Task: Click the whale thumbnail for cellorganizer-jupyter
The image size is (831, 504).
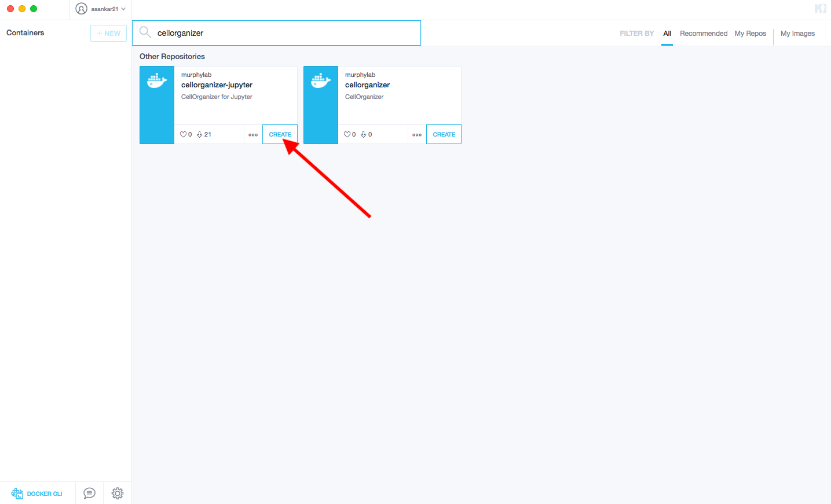Action: [157, 105]
